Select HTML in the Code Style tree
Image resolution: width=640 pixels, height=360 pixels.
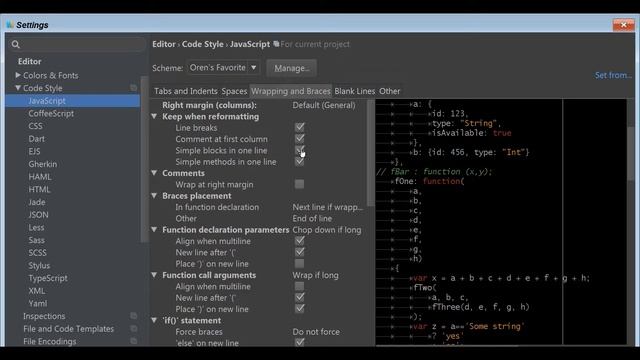pyautogui.click(x=39, y=189)
